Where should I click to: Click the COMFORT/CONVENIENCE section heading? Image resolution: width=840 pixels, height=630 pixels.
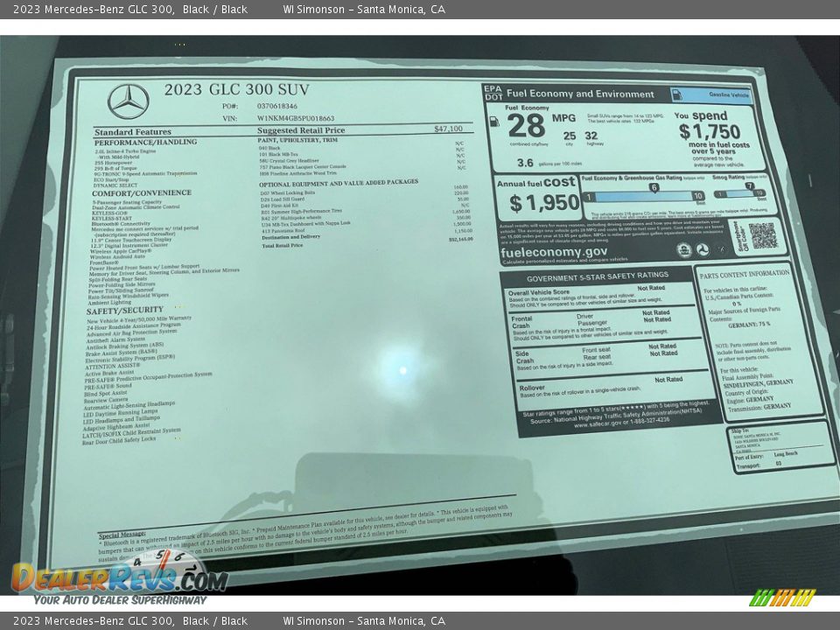click(142, 192)
